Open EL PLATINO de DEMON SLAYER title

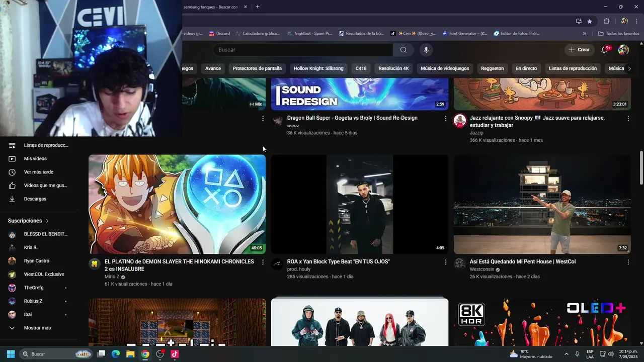[179, 265]
